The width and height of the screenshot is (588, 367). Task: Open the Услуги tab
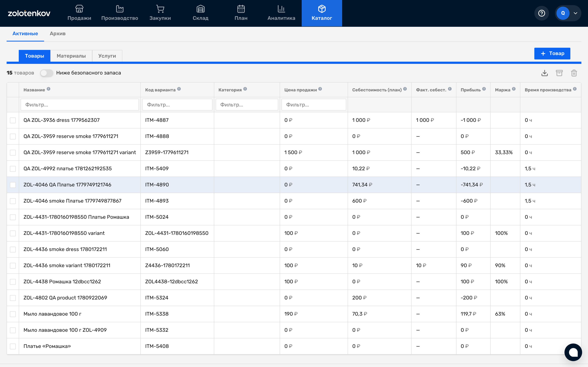[x=107, y=56]
